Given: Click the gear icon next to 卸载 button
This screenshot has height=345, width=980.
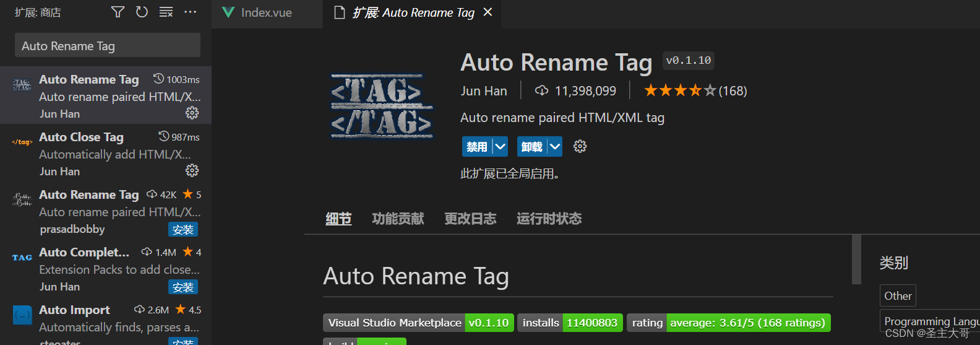Looking at the screenshot, I should tap(580, 146).
